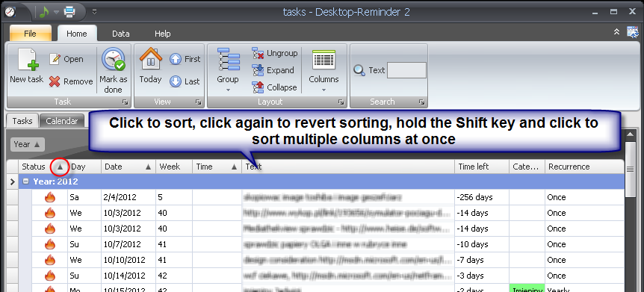Click the scrollbar up arrow
This screenshot has height=292, width=644.
click(x=630, y=134)
